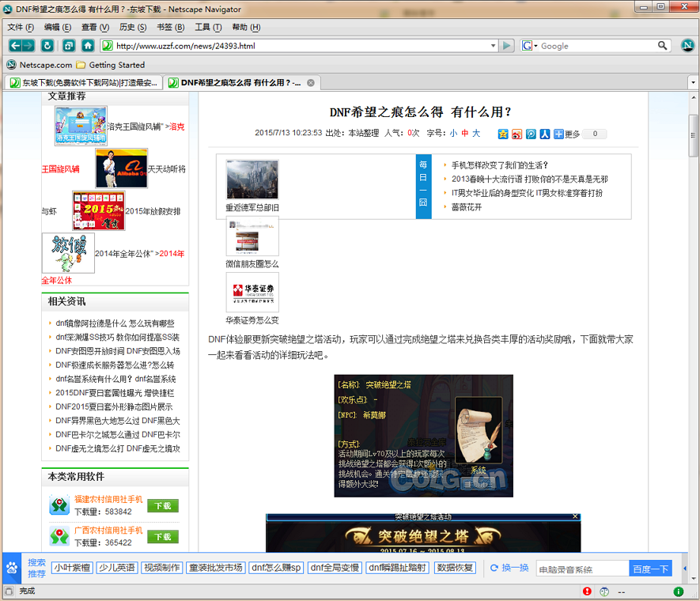Set font size to 中

click(465, 133)
